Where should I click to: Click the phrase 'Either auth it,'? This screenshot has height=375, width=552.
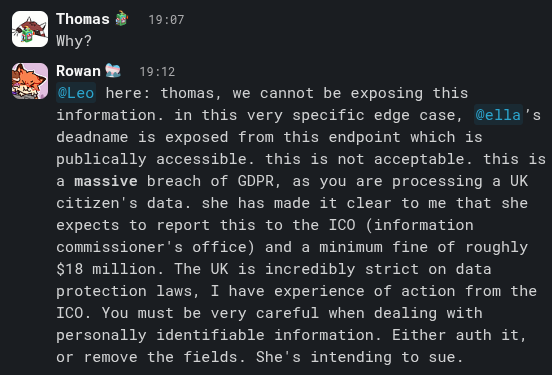tap(459, 335)
